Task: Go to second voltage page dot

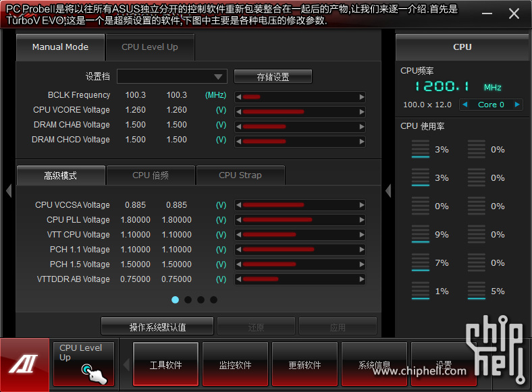Action: tap(188, 300)
